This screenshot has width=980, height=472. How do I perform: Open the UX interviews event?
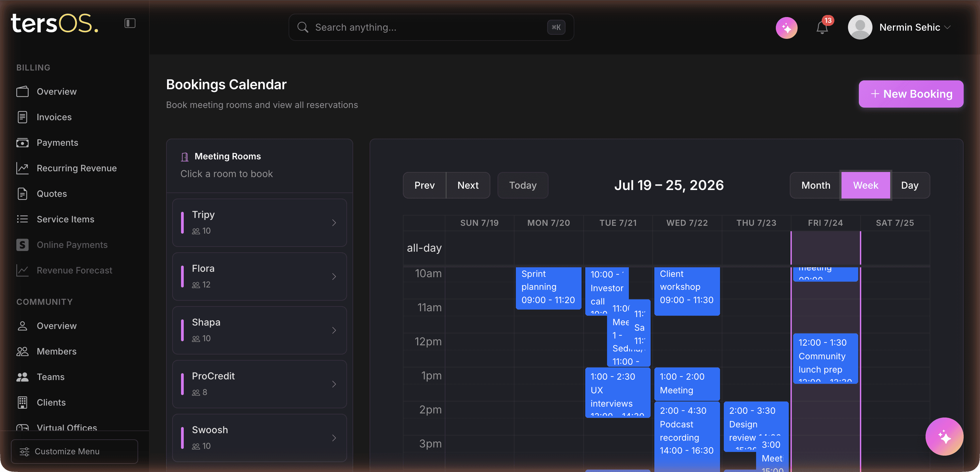(x=618, y=392)
